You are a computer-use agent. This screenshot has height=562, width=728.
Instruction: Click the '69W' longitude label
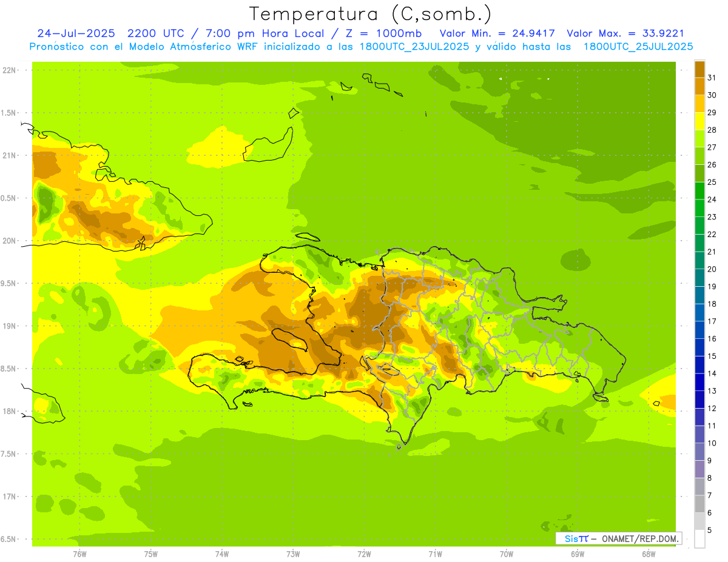click(578, 554)
